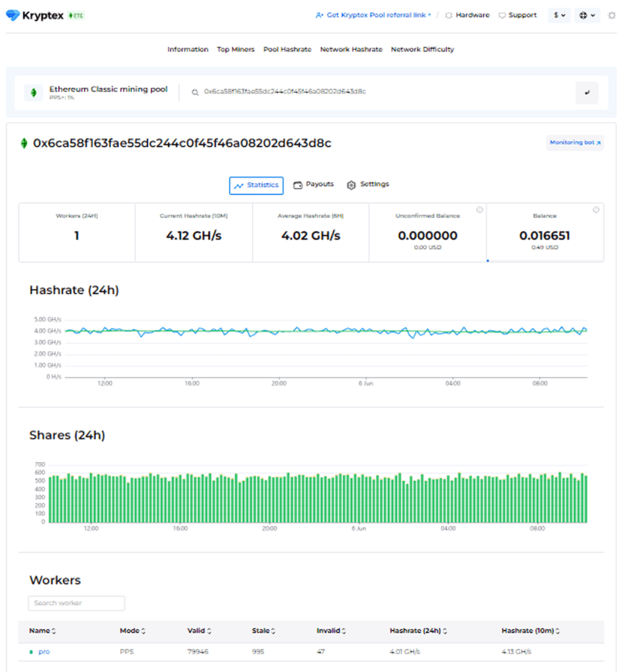Screen dimensions: 628x672
Task: Toggle the green status dot beside worker pro
Action: tap(32, 652)
